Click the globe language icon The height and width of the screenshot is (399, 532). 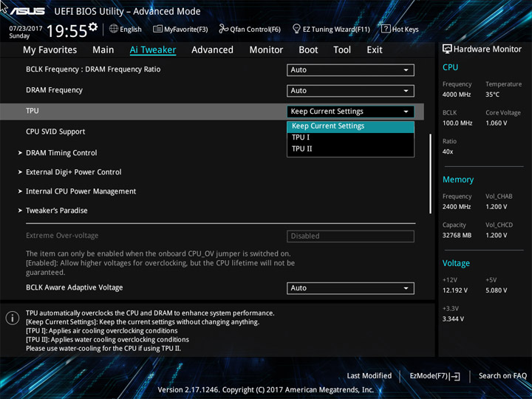[114, 29]
